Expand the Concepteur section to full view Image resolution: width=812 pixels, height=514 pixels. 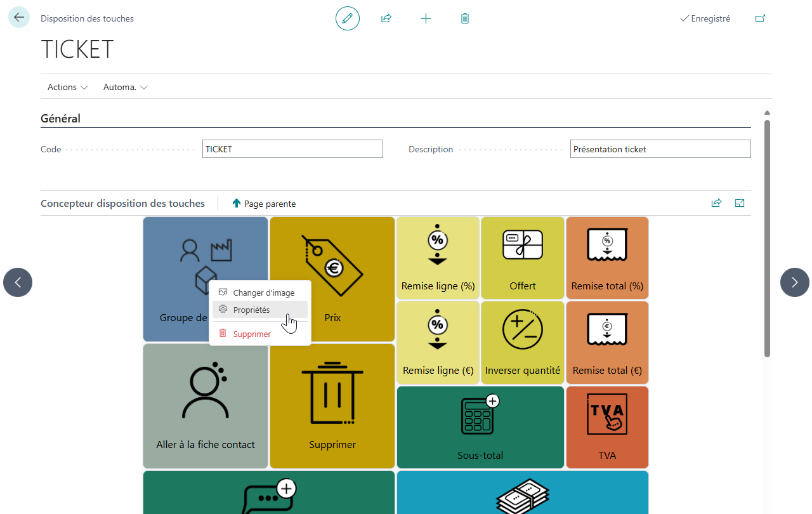[740, 203]
